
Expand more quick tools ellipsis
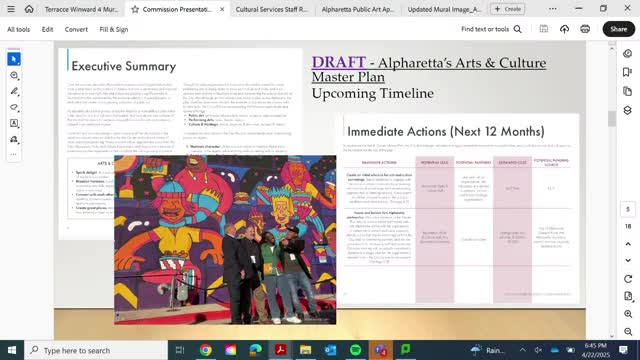pos(14,155)
